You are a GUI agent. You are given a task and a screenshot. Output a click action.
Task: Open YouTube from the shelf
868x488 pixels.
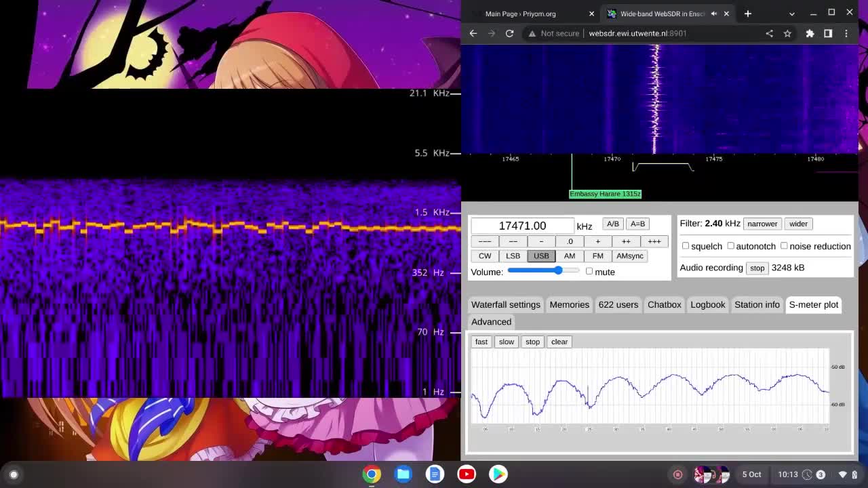click(x=467, y=474)
